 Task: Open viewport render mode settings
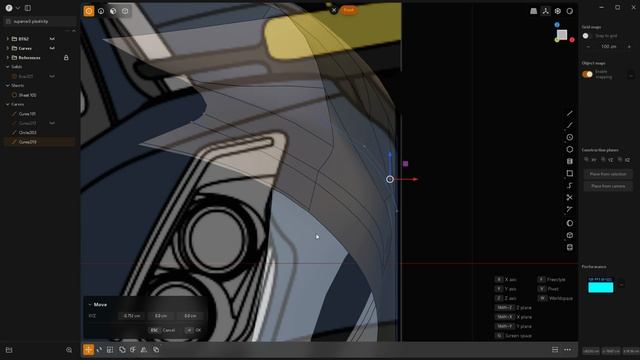tap(569, 11)
